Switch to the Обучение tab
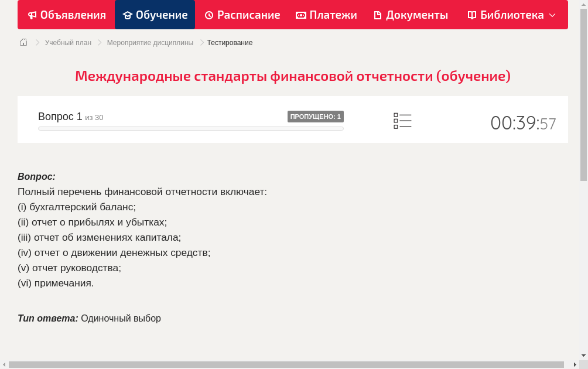Screen dimensions: 588x369 click(155, 15)
